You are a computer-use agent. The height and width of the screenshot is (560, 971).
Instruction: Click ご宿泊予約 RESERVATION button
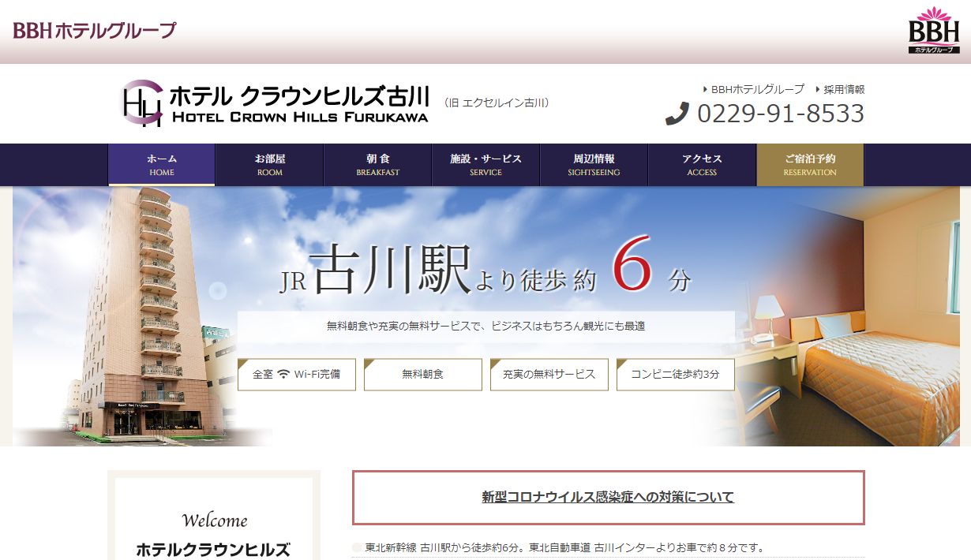(810, 165)
